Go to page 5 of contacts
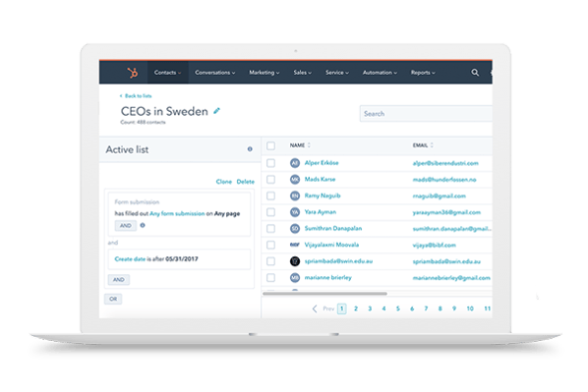The image size is (588, 392). (x=398, y=308)
